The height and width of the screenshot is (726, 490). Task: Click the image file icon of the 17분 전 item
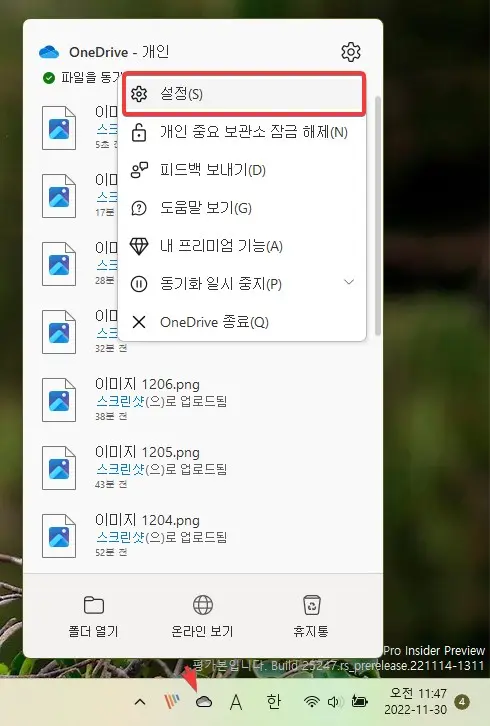(59, 196)
